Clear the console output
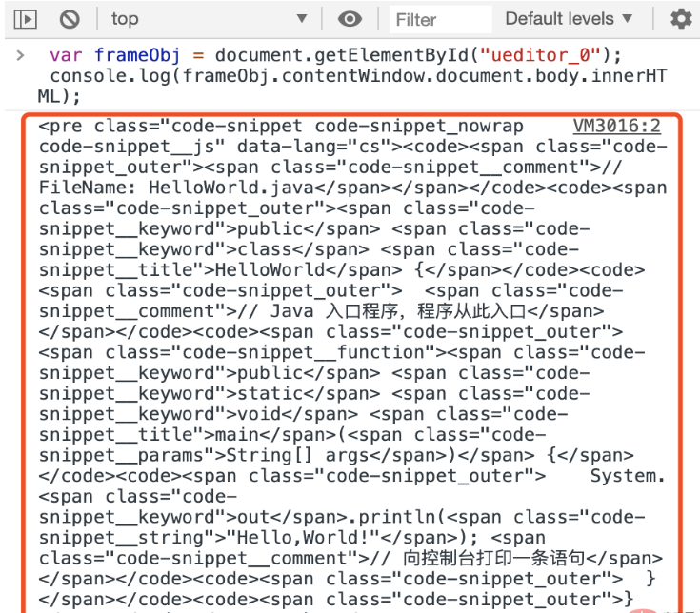Screen dimensions: 700x613 point(70,18)
